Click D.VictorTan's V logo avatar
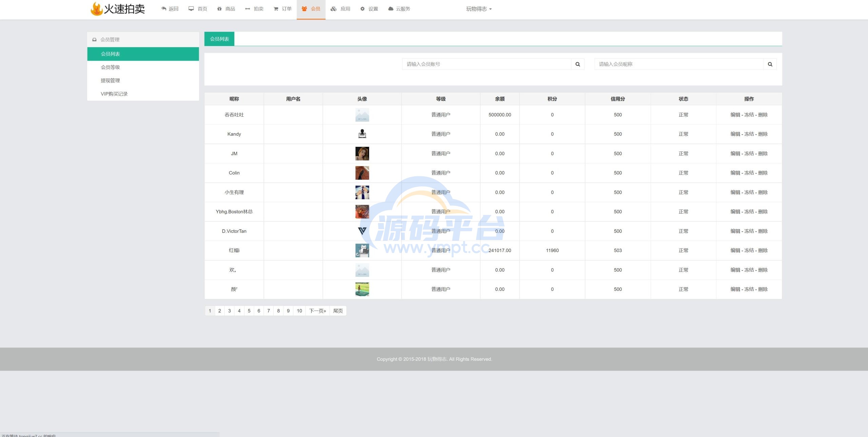Viewport: 868px width, 437px height. point(362,231)
